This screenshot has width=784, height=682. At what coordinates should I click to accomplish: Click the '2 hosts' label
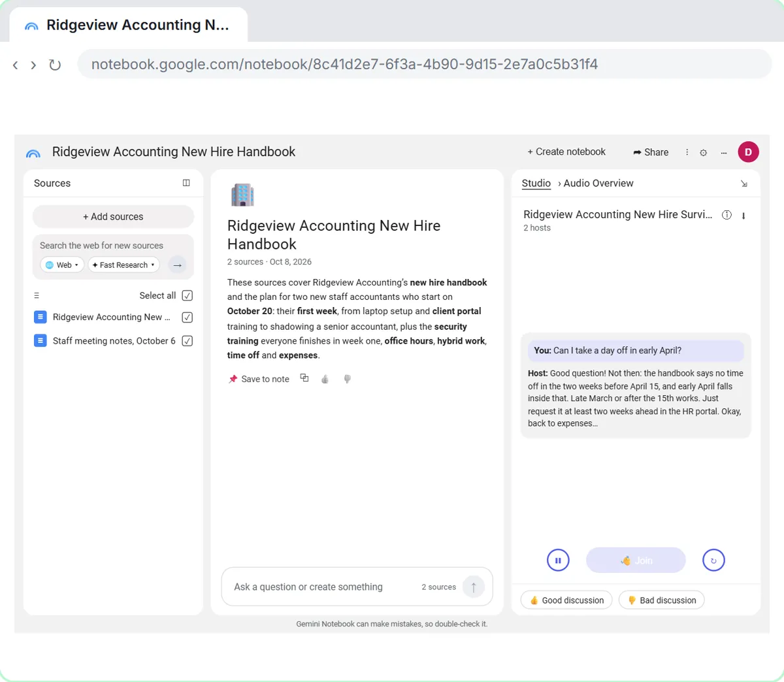[x=536, y=228]
